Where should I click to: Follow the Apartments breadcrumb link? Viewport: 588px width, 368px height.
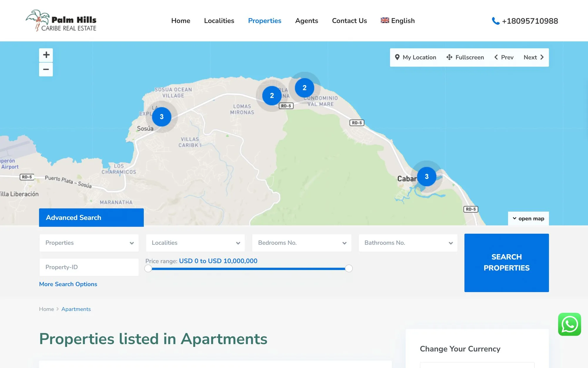(76, 309)
